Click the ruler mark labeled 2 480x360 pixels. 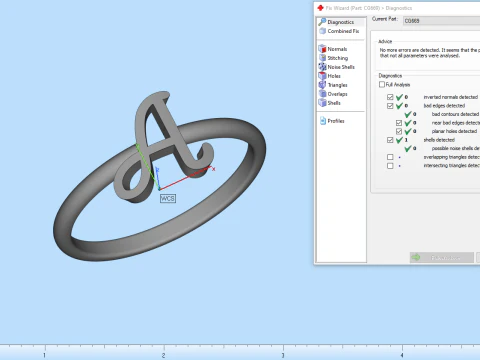[163, 355]
